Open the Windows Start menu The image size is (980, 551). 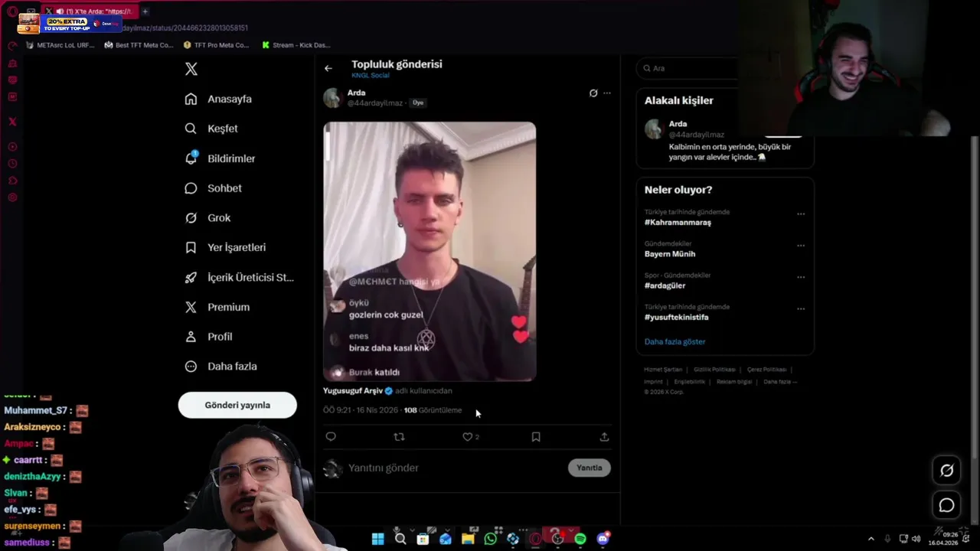[377, 539]
